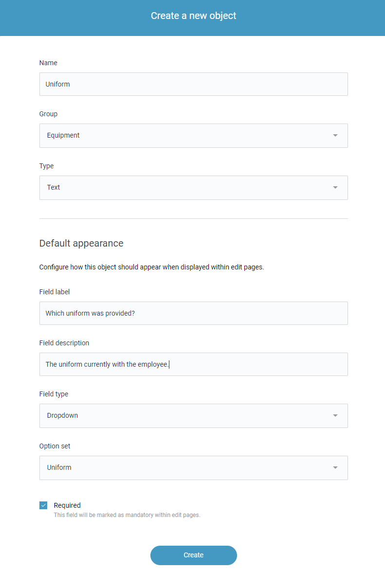Click the Name input field containing Uniform

(193, 84)
